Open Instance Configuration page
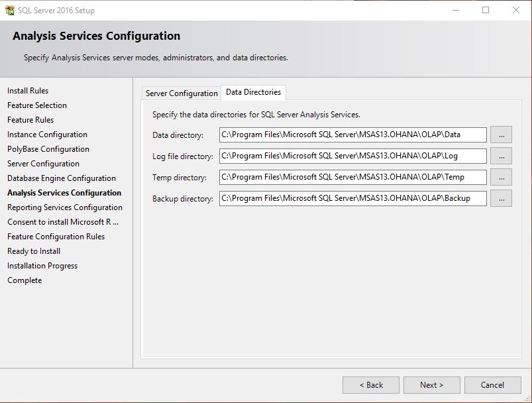This screenshot has width=532, height=403. pos(46,134)
